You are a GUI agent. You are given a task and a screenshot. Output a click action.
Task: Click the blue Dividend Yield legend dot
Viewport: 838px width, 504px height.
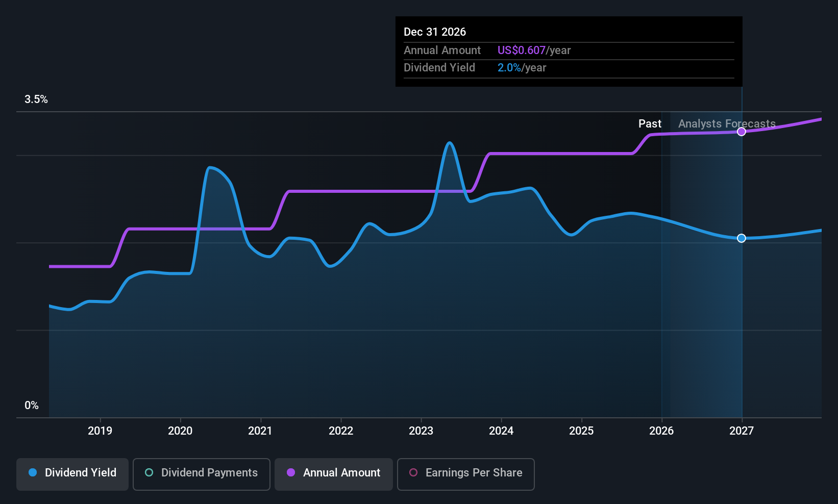(x=33, y=472)
